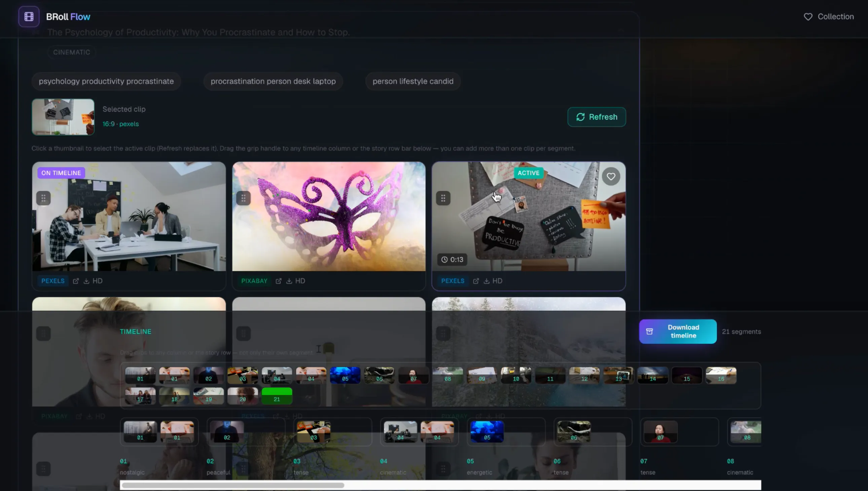Select thumbnail 20 in the timeline strip
868x491 pixels.
click(x=243, y=396)
